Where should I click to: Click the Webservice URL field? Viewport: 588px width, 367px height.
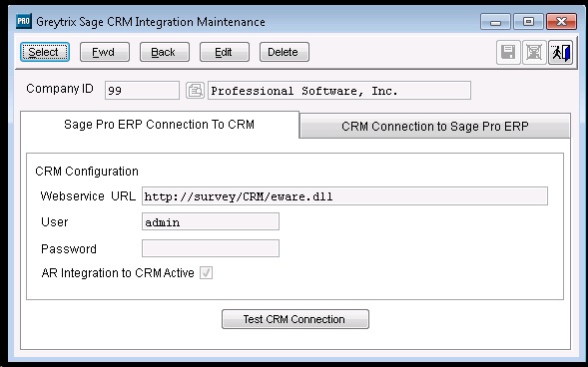coord(344,196)
